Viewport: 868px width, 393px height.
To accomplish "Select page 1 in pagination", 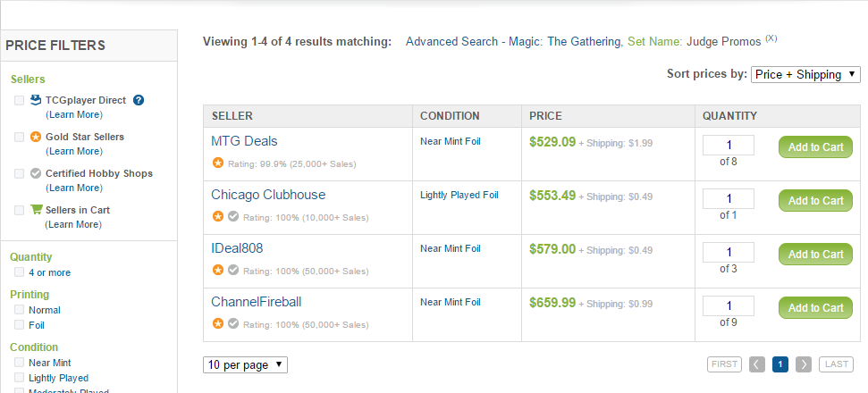I will (780, 364).
